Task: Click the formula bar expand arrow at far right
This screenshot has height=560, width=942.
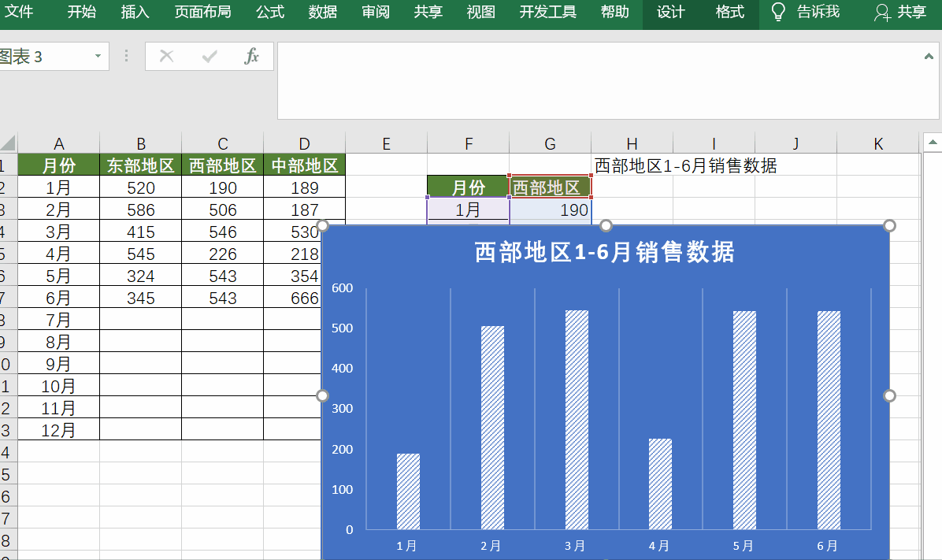Action: [x=928, y=56]
